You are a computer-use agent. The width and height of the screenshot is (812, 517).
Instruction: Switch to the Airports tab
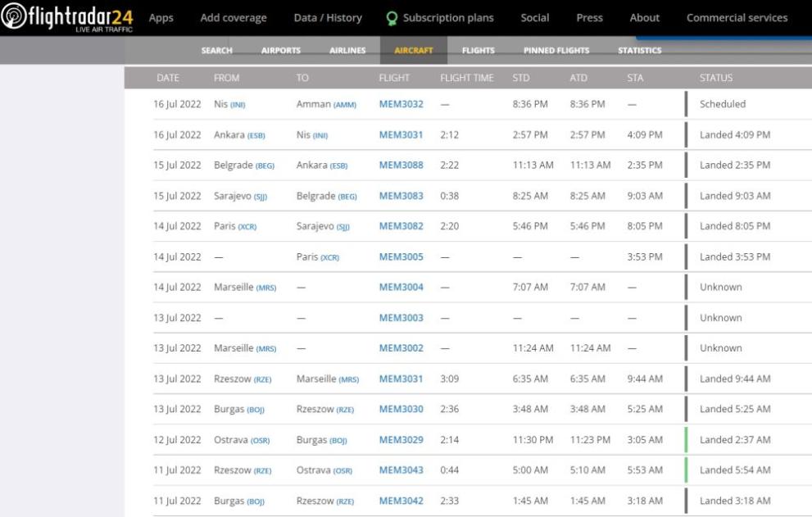pos(280,51)
